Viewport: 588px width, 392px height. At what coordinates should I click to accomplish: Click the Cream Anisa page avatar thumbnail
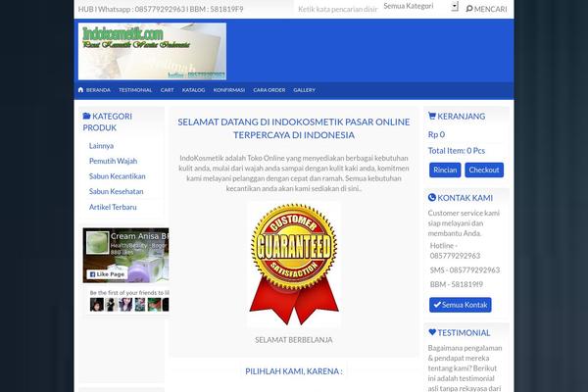click(x=97, y=243)
